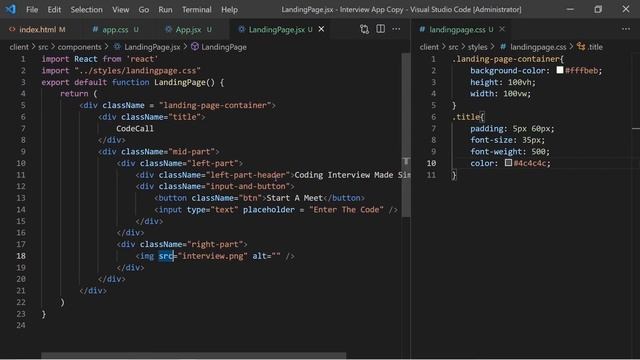640x360 pixels.
Task: Click 'interview.png' string on line 18
Action: pos(213,256)
